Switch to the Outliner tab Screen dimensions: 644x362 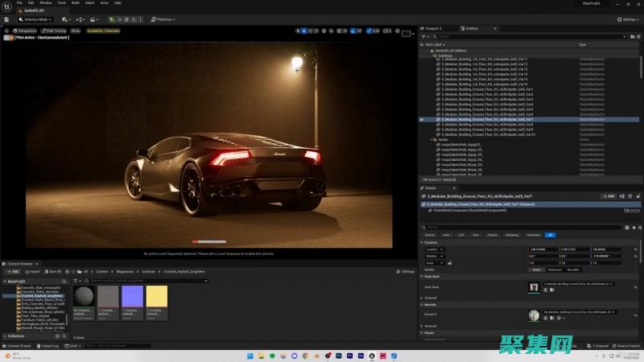point(470,27)
